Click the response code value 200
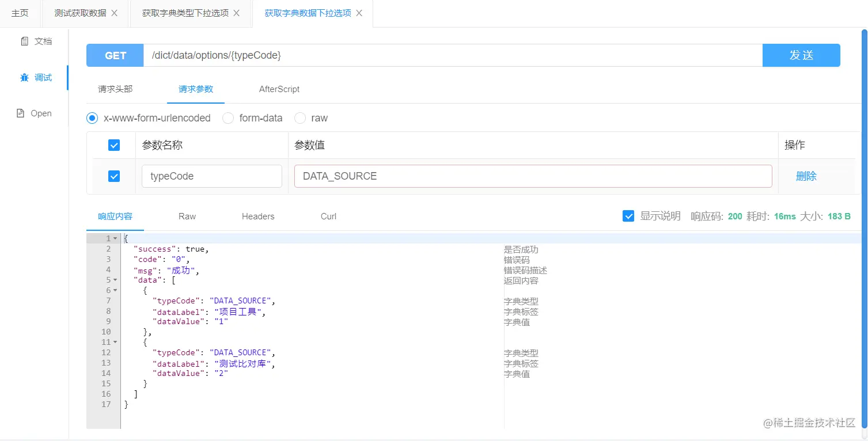Screen dimensions: 868x441 pyautogui.click(x=735, y=216)
